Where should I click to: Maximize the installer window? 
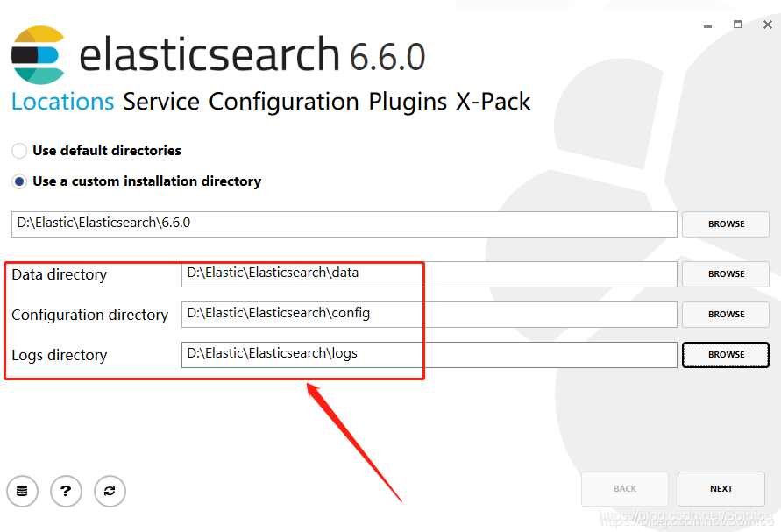[738, 25]
